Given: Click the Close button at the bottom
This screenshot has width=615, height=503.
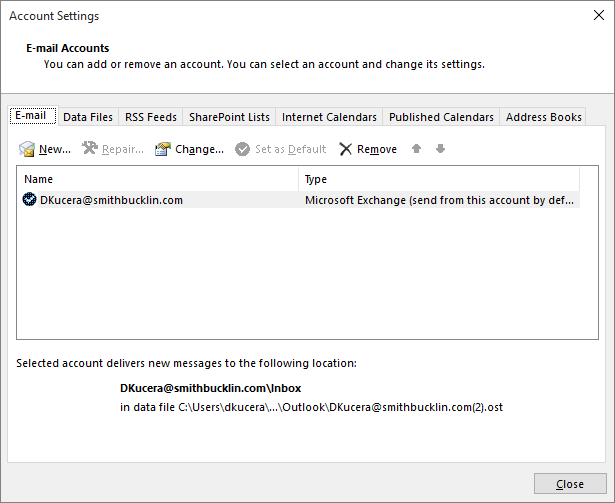Looking at the screenshot, I should [x=570, y=484].
